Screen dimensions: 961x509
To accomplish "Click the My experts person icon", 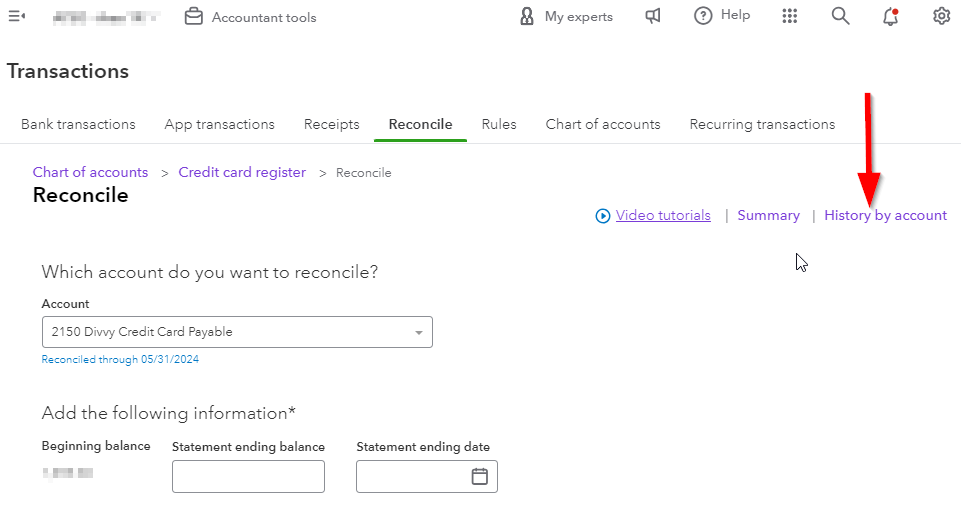I will point(527,17).
